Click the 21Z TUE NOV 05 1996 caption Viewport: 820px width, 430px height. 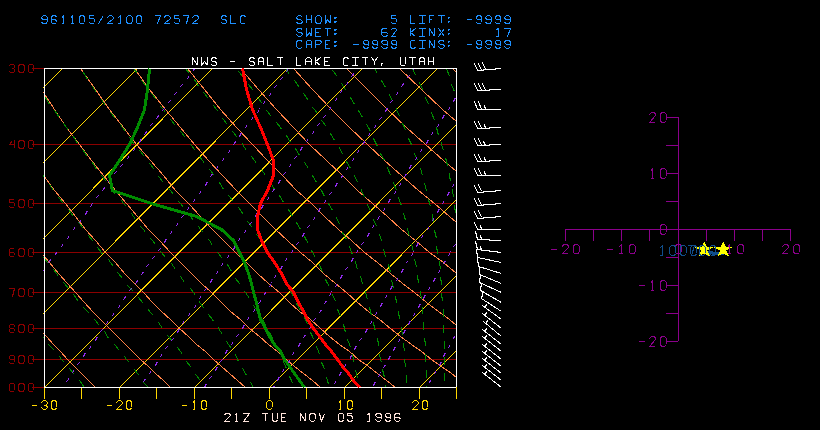(313, 417)
